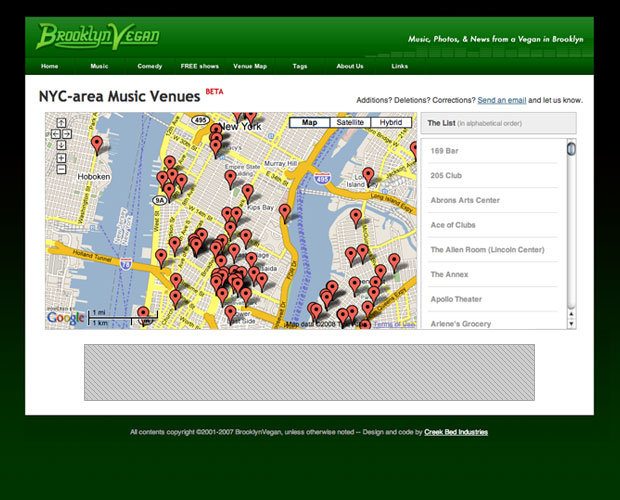
Task: Select Abrons Arts Center in the list
Action: point(493,200)
